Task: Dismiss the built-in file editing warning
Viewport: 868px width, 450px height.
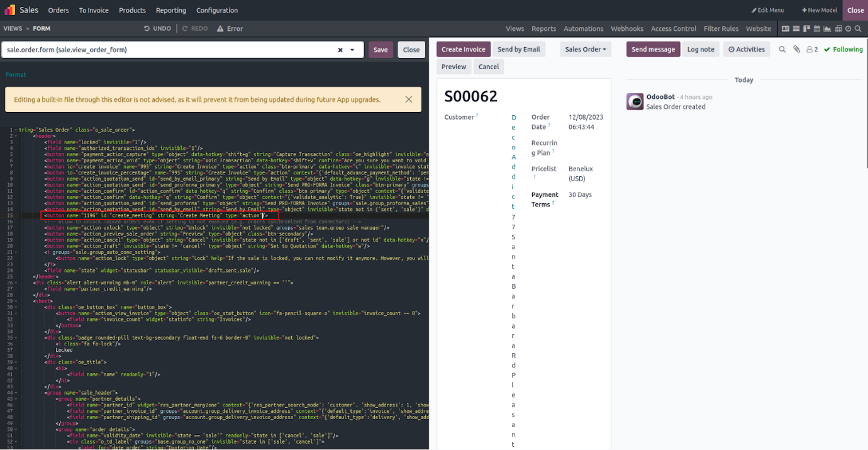Action: point(408,99)
